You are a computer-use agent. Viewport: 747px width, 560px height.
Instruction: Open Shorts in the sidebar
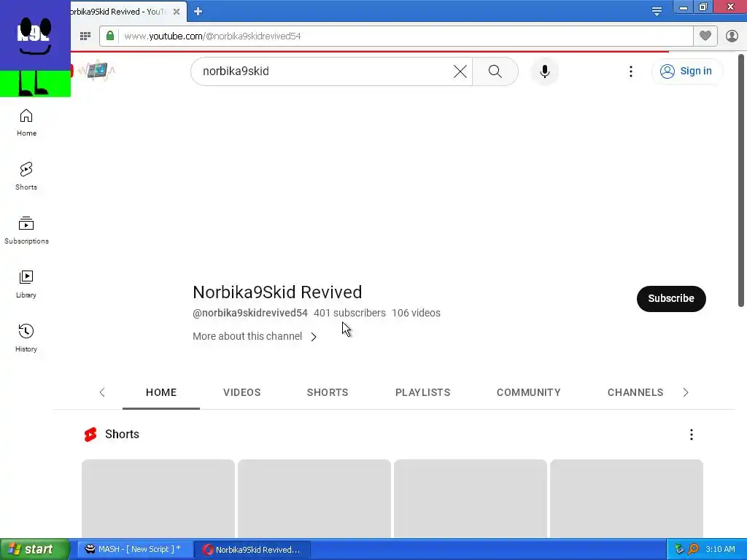(x=26, y=176)
